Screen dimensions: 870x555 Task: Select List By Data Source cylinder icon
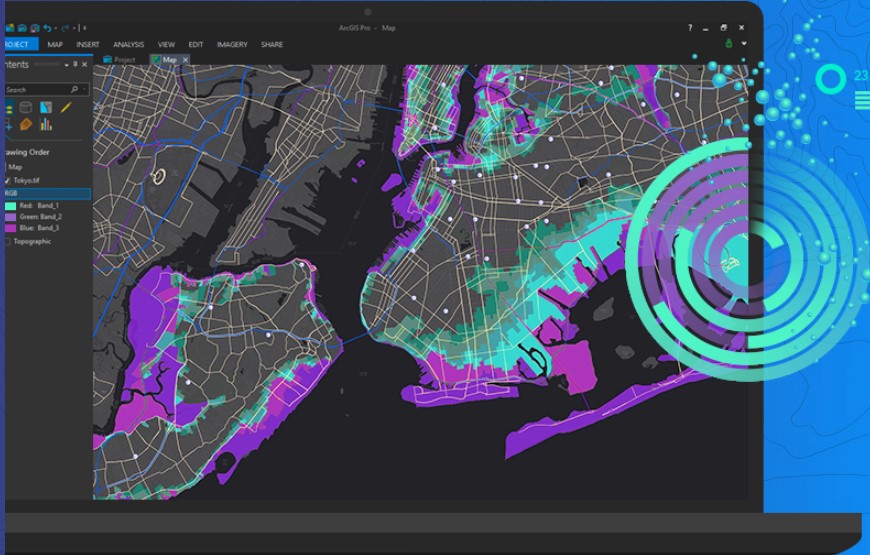[x=26, y=107]
